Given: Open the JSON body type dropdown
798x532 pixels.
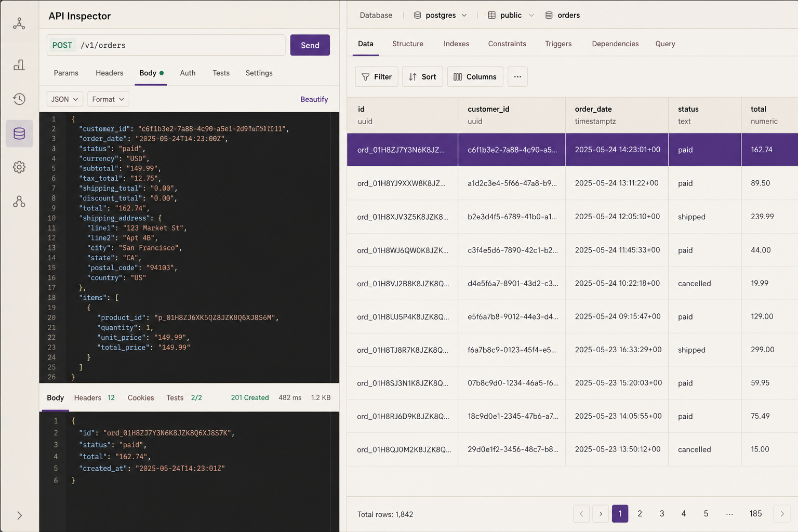Looking at the screenshot, I should click(65, 99).
